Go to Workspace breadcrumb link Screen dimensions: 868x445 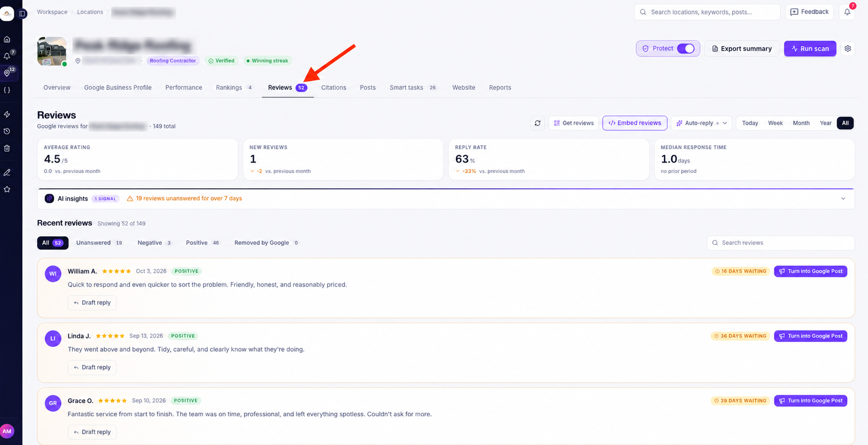tap(52, 12)
